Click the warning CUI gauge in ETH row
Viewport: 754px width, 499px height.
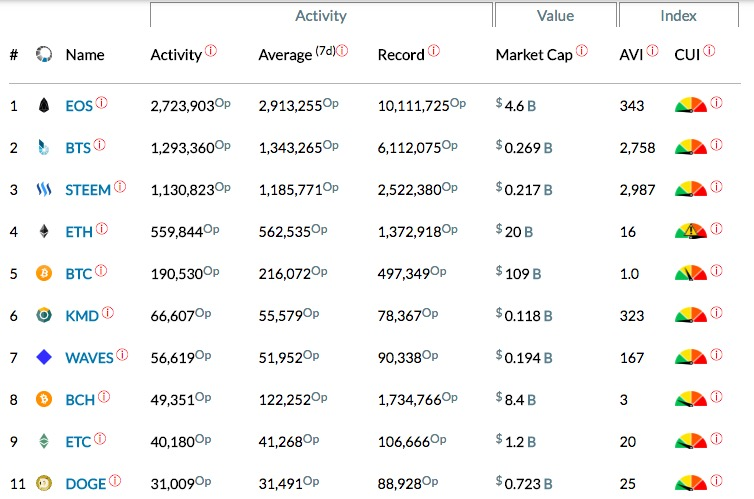tap(691, 231)
